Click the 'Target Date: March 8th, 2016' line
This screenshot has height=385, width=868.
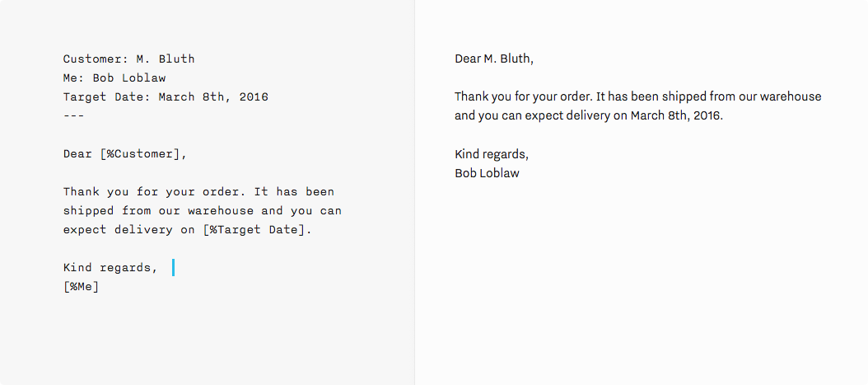click(x=166, y=97)
